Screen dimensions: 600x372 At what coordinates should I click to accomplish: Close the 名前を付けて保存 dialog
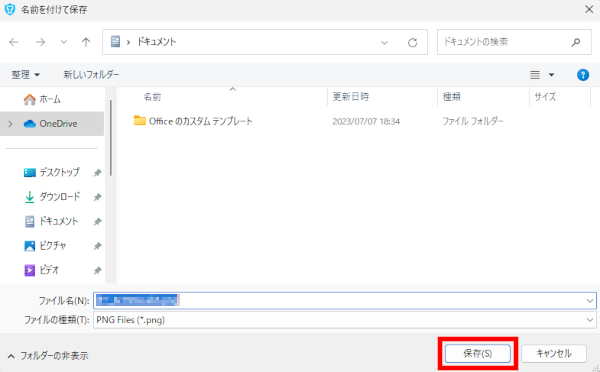[589, 9]
